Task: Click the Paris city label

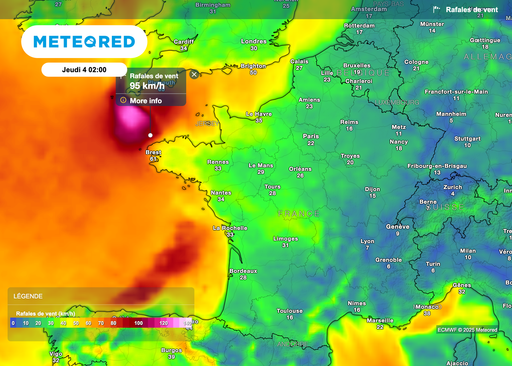Action: 311,136
